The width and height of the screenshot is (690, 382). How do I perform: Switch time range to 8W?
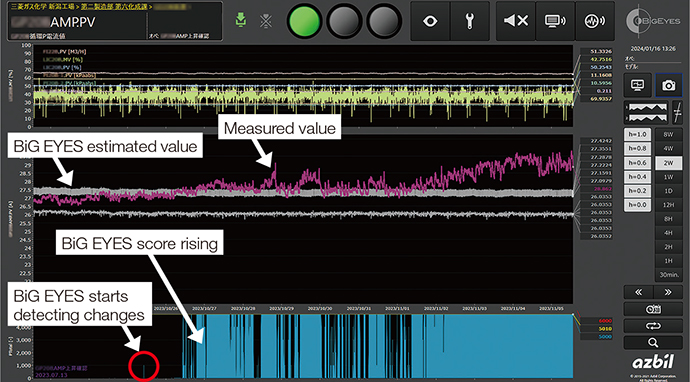(668, 135)
